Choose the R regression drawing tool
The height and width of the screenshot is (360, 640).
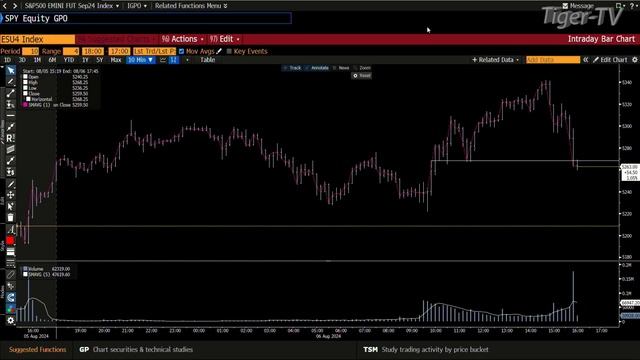coord(11,138)
